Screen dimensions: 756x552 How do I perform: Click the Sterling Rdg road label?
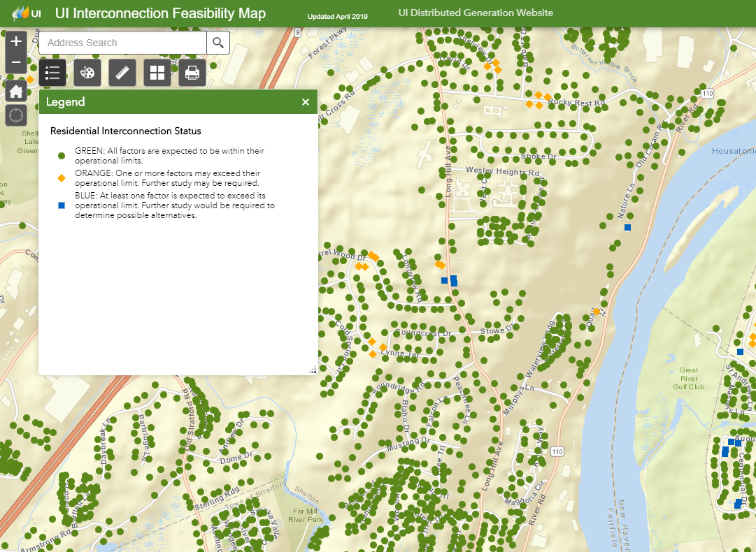click(x=217, y=498)
